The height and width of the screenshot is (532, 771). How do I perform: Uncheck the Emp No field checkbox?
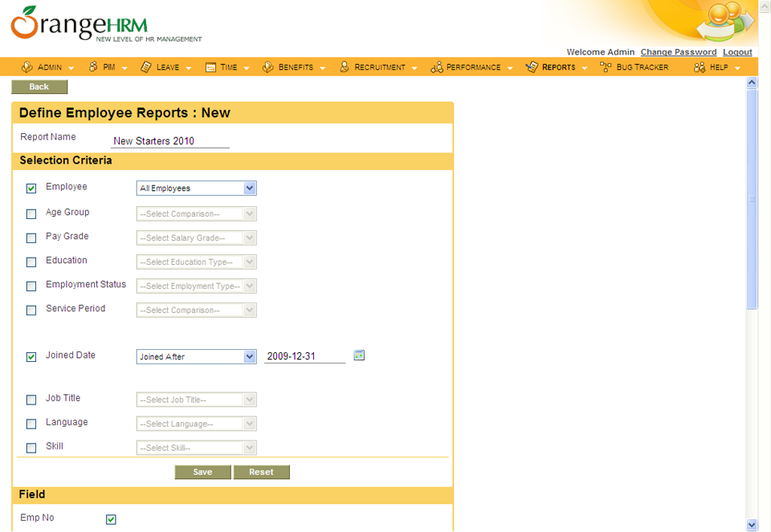point(111,519)
